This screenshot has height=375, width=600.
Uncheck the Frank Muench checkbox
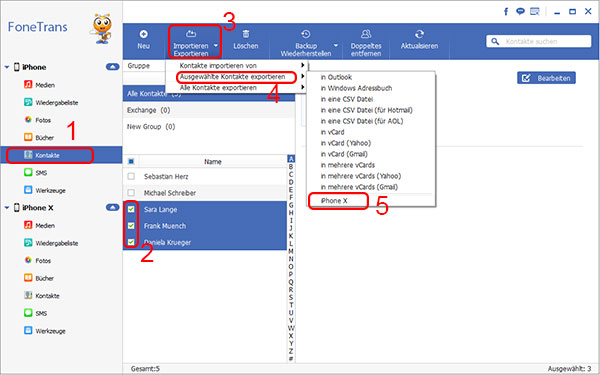[x=131, y=226]
